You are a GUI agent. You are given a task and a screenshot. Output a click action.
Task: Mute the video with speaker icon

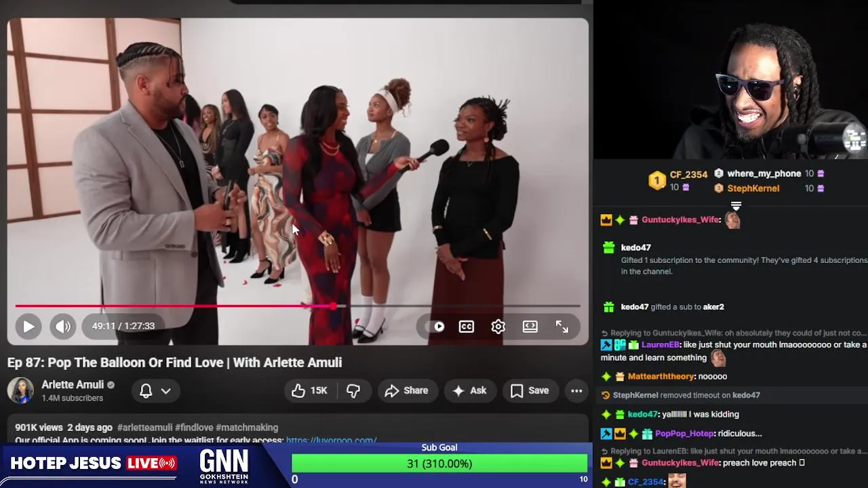coord(63,326)
